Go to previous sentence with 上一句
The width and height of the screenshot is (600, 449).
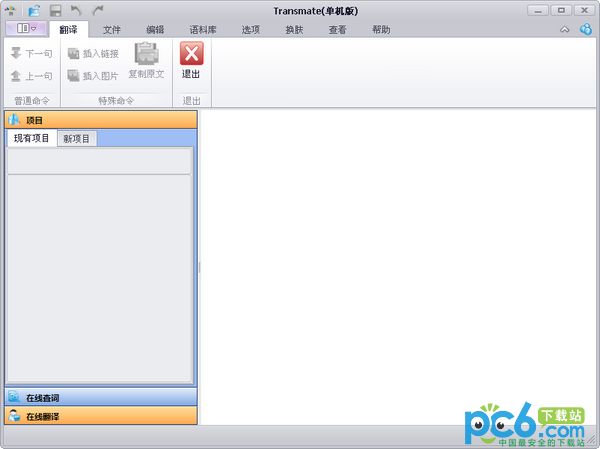click(x=16, y=75)
